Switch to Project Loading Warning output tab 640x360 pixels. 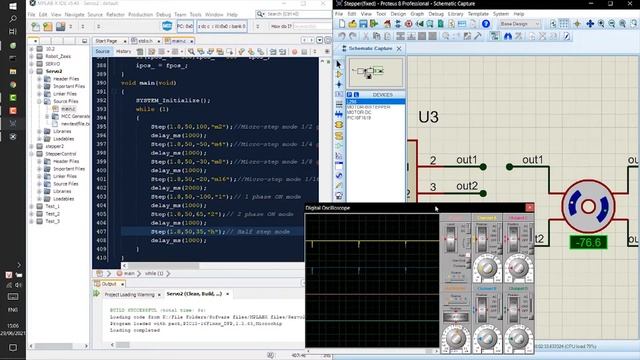tap(129, 294)
